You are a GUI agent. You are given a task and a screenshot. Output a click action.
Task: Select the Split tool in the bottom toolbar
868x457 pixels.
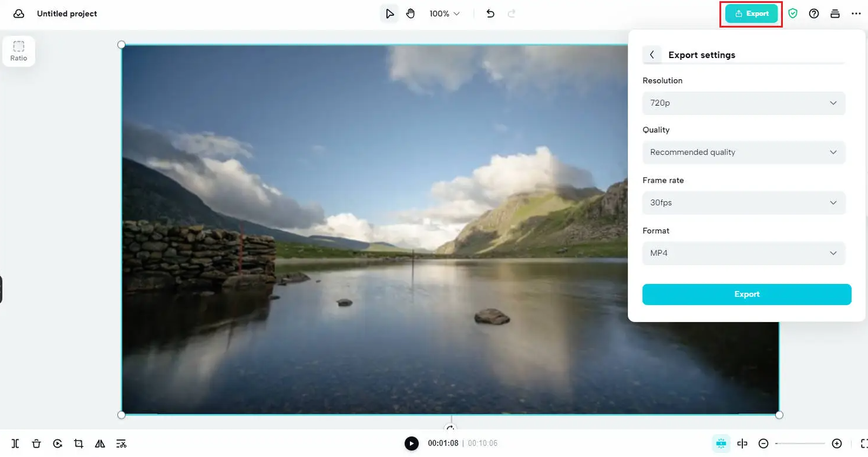pos(15,444)
